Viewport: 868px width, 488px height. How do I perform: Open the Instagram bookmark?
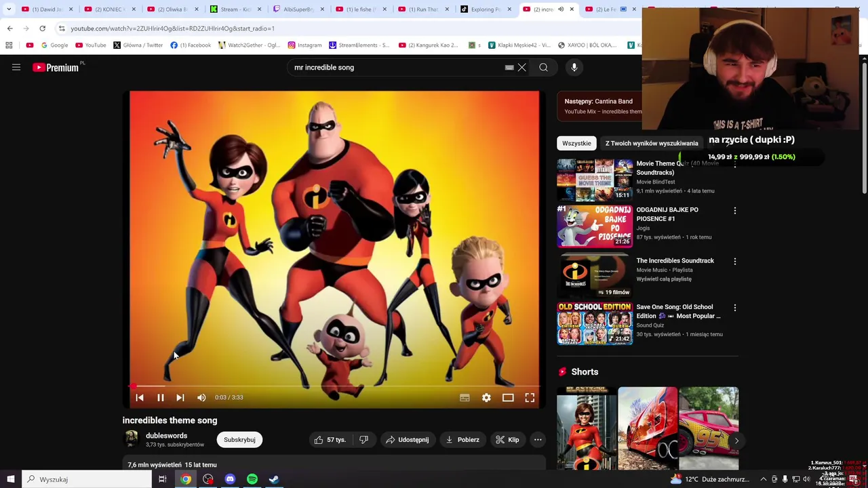click(x=305, y=45)
